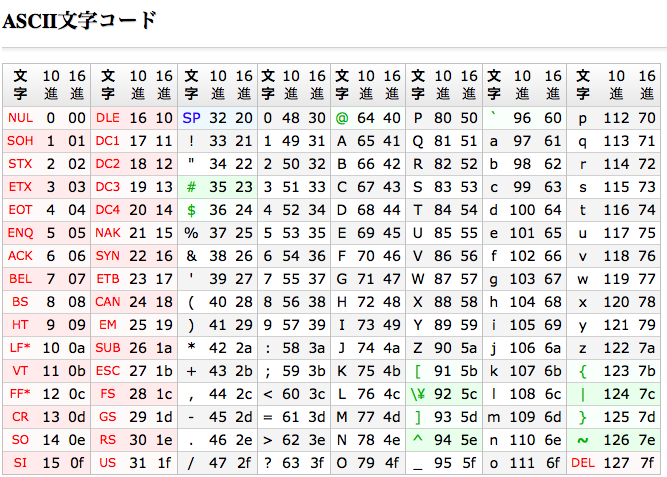Click the green $ character cell

191,210
